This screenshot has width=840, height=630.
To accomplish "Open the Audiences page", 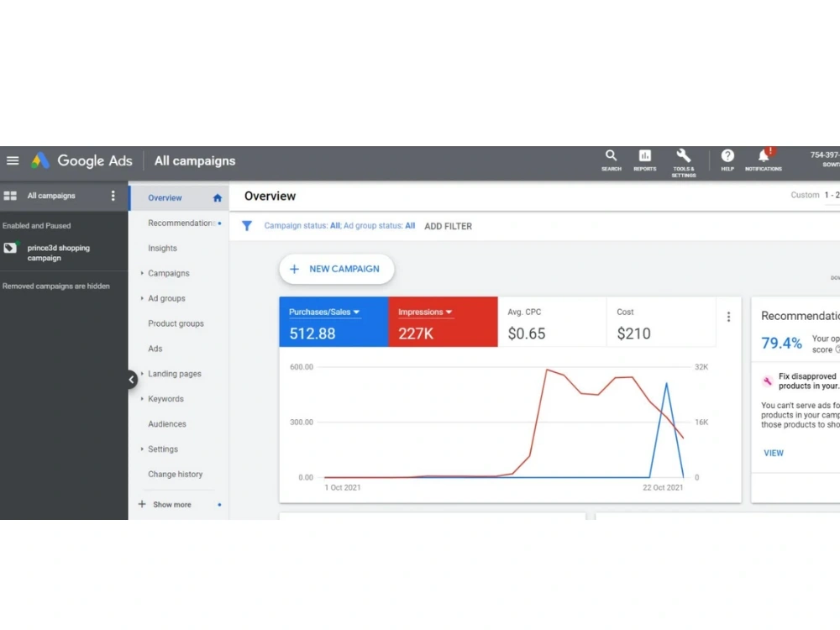I will (x=167, y=423).
